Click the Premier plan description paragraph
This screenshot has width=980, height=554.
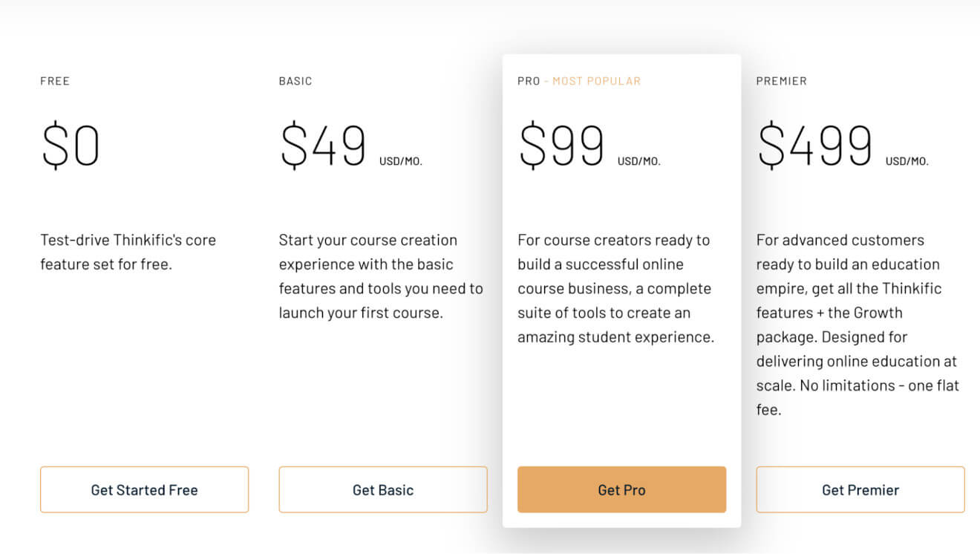[858, 325]
